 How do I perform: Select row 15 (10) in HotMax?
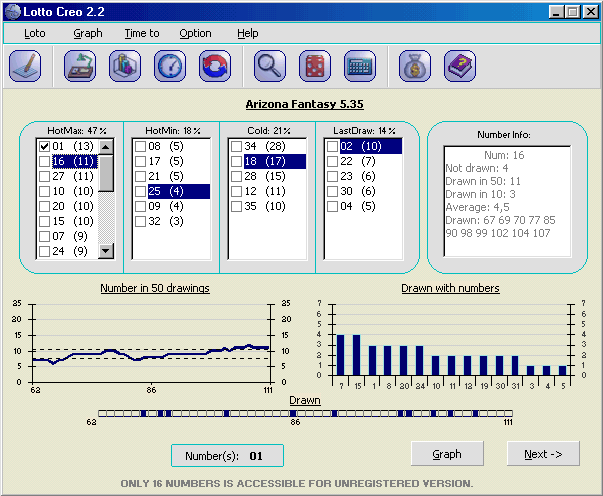(x=73, y=221)
